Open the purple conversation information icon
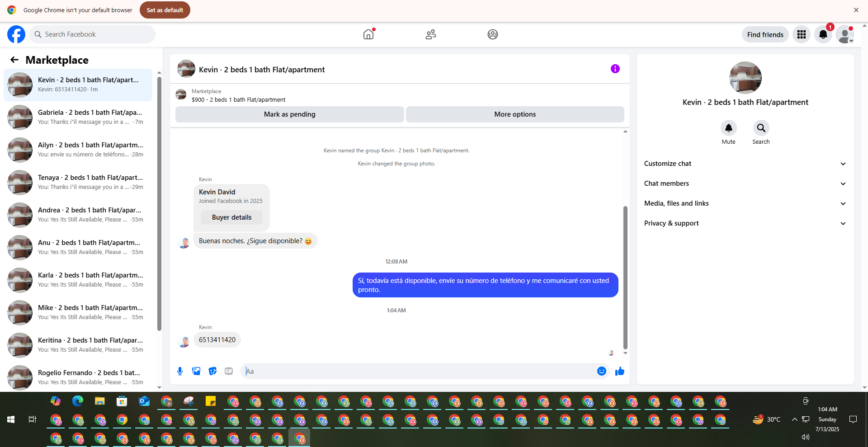 [x=615, y=69]
